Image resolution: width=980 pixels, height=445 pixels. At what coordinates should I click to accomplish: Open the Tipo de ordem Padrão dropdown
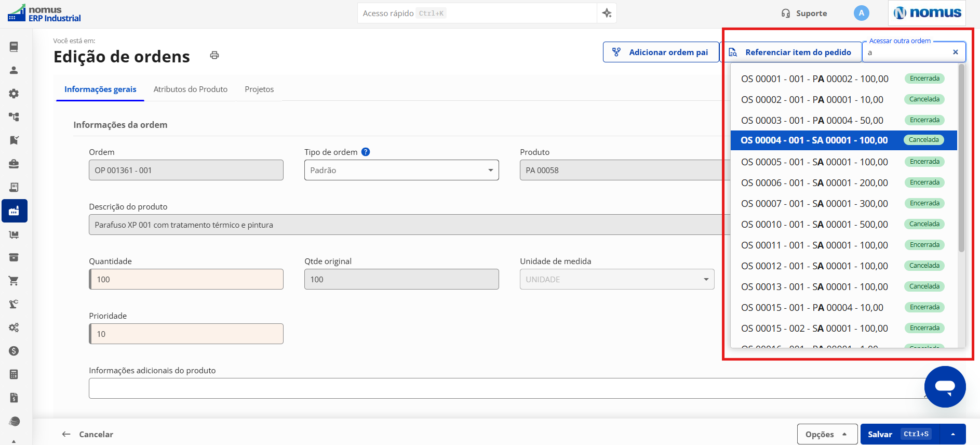[401, 170]
